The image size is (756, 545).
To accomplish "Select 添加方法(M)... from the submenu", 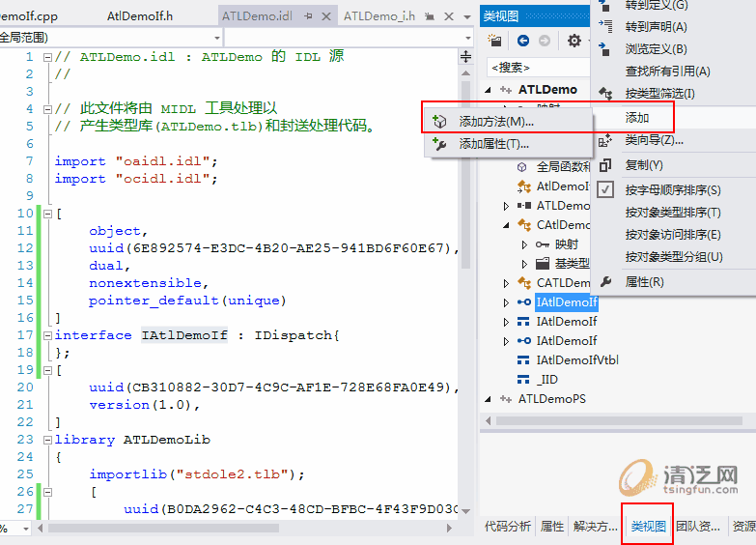I will tap(496, 122).
